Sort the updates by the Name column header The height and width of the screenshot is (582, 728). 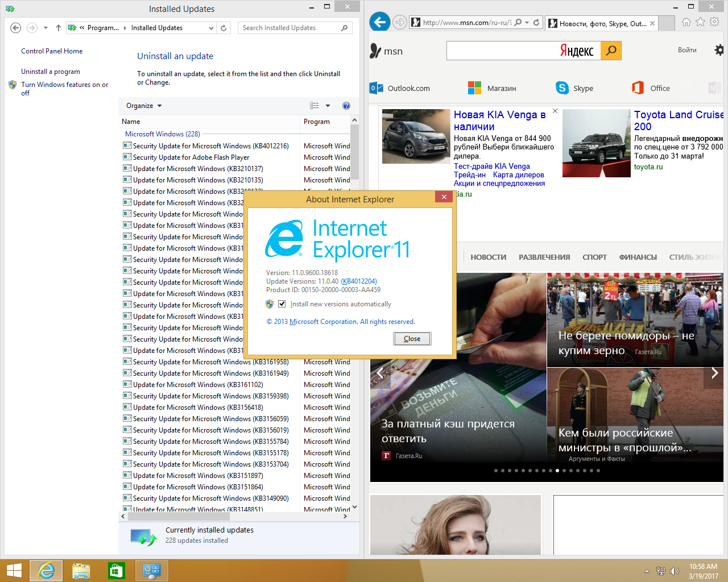[x=209, y=122]
